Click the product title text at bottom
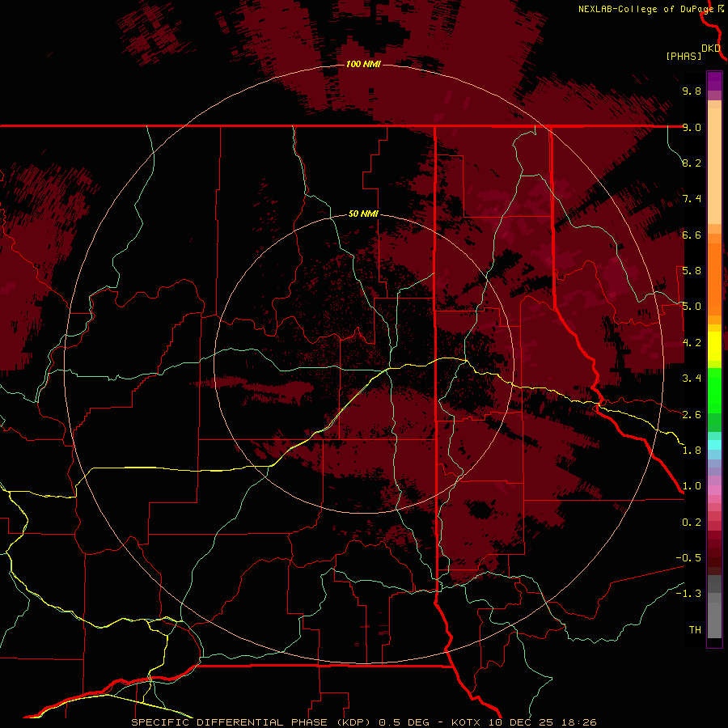 pos(363,722)
